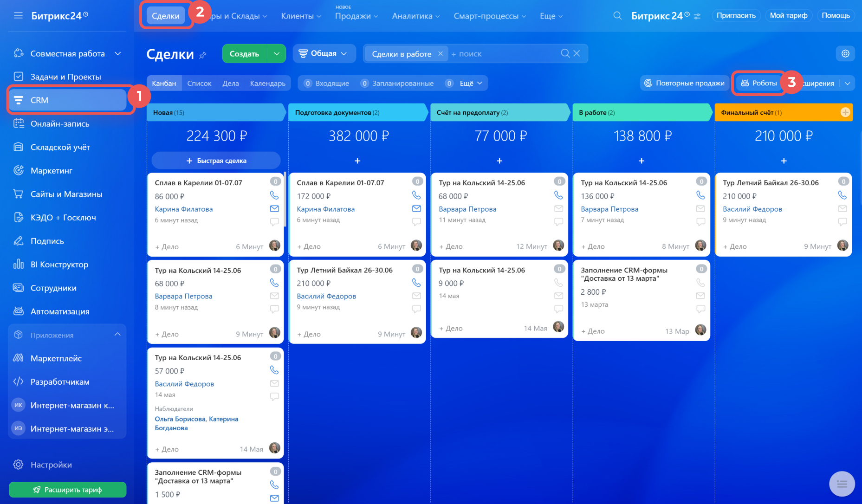This screenshot has height=504, width=862.
Task: Open kanban settings gear icon
Action: 845,53
